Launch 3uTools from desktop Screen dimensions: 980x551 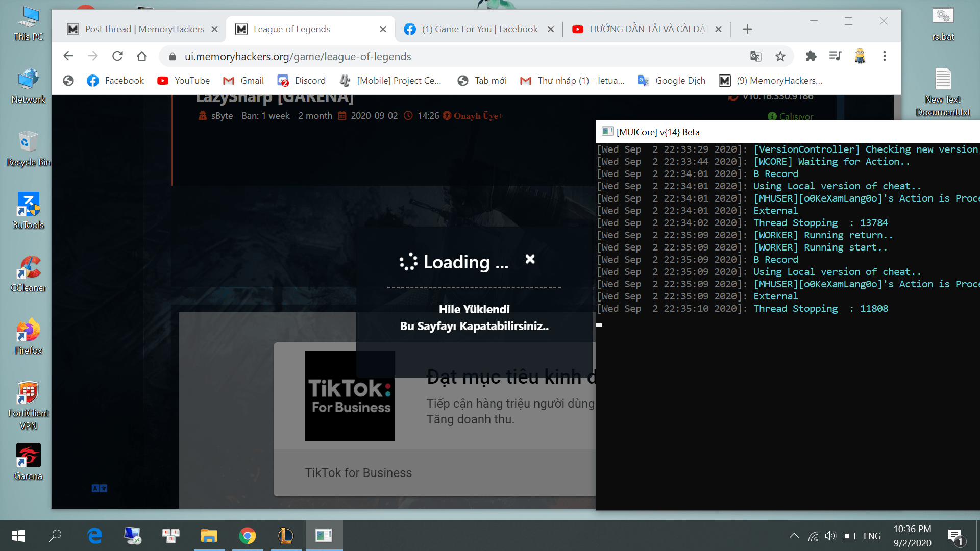(x=29, y=211)
